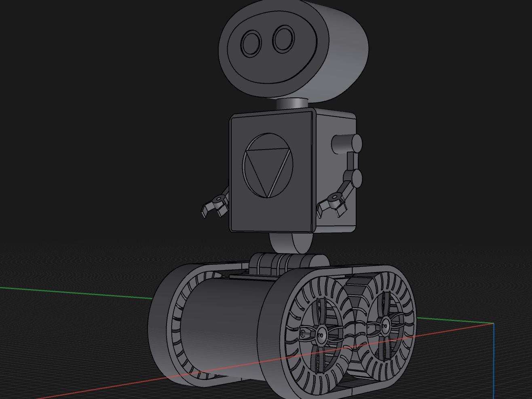Select the rounded waist joint under the torso
This screenshot has height=399, width=532.
pos(291,243)
